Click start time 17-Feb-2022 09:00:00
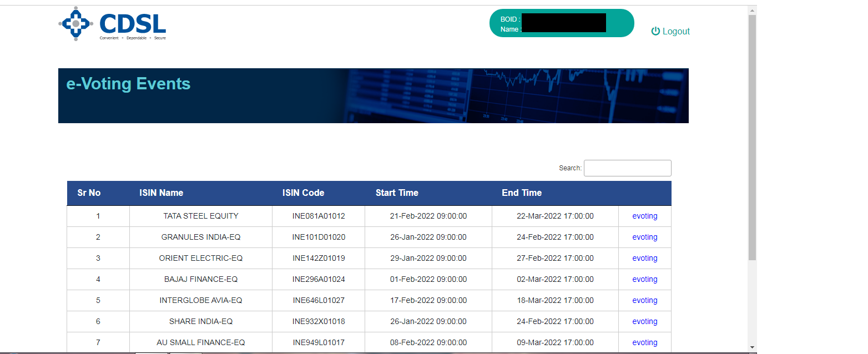868x354 pixels. click(x=428, y=301)
